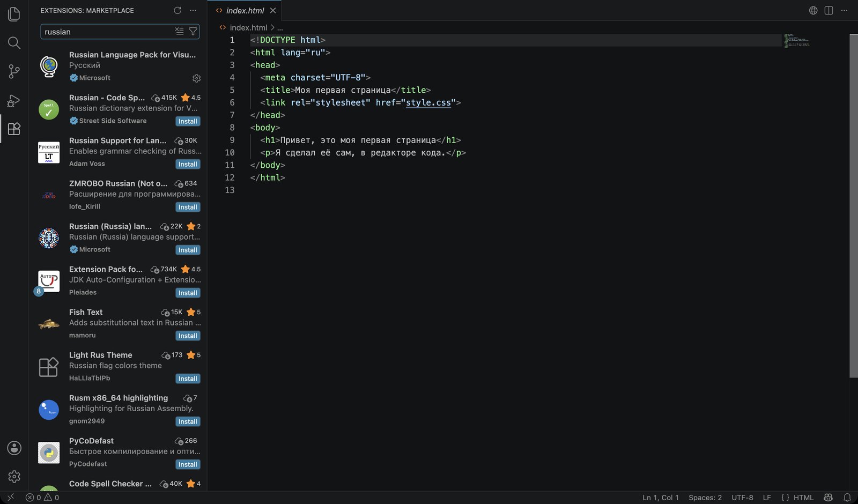Open PyCoDefast extension details
The height and width of the screenshot is (504, 858).
118,453
